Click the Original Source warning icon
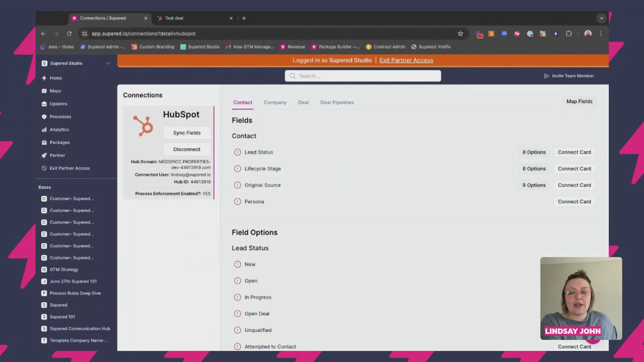 [x=237, y=185]
